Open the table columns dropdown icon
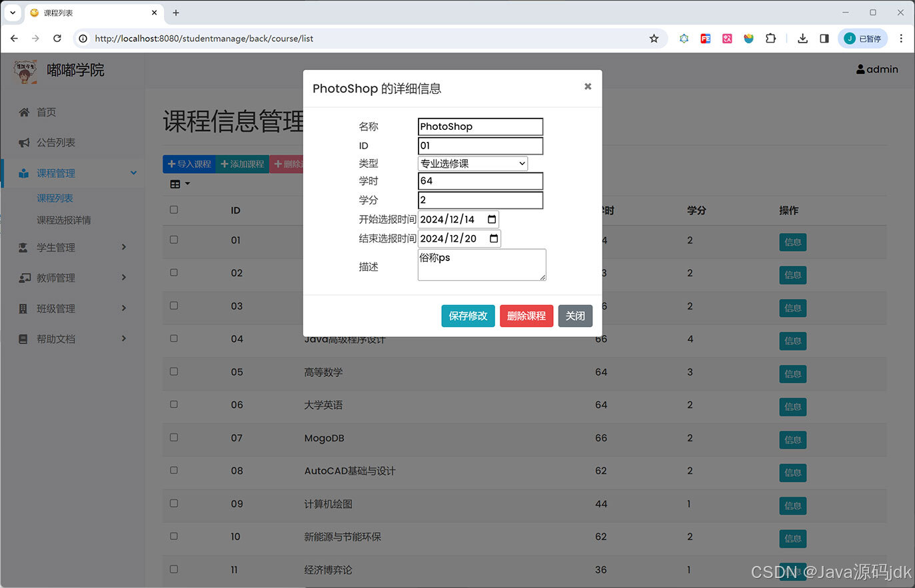This screenshot has height=588, width=915. pos(180,184)
